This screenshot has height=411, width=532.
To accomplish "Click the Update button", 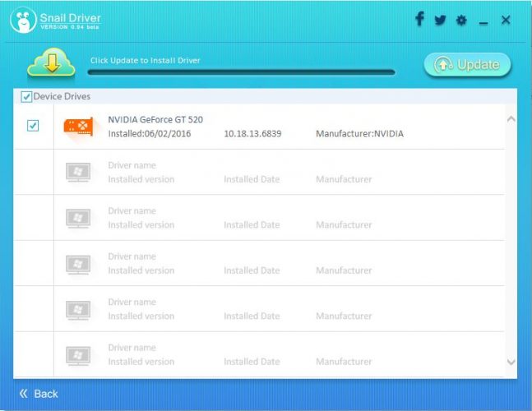I will [x=468, y=64].
